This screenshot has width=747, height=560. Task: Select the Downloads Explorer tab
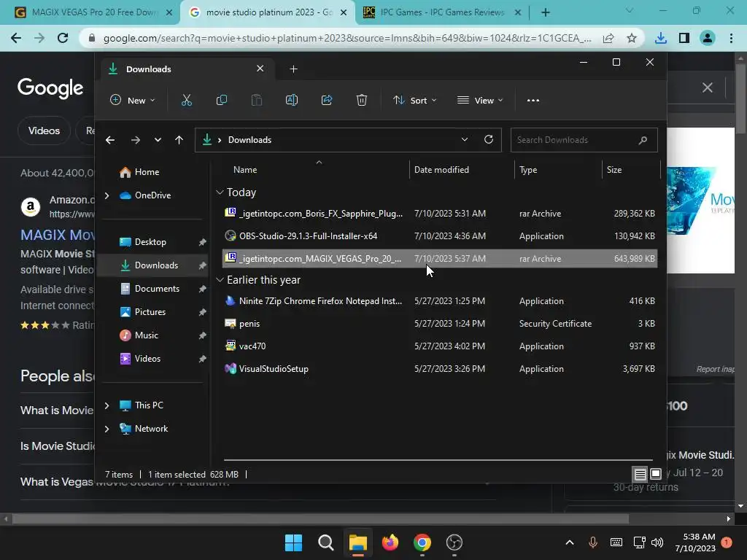coord(188,69)
